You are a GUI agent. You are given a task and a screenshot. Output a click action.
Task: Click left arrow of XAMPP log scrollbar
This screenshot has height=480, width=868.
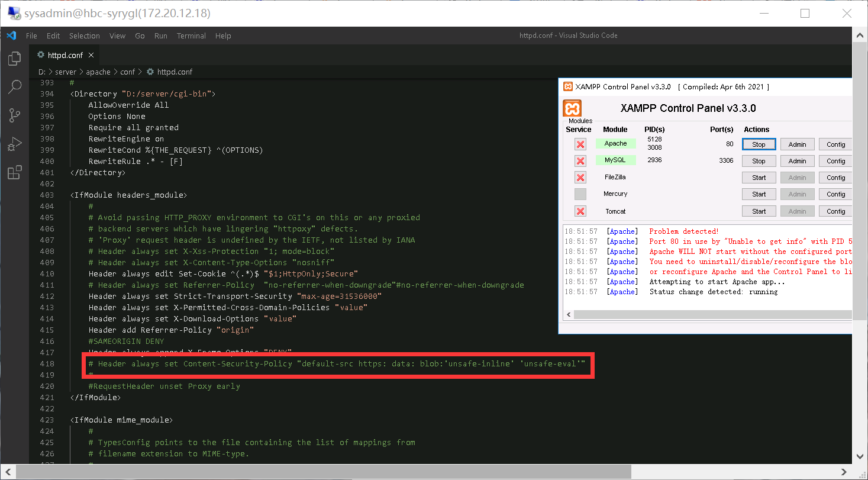[x=569, y=314]
